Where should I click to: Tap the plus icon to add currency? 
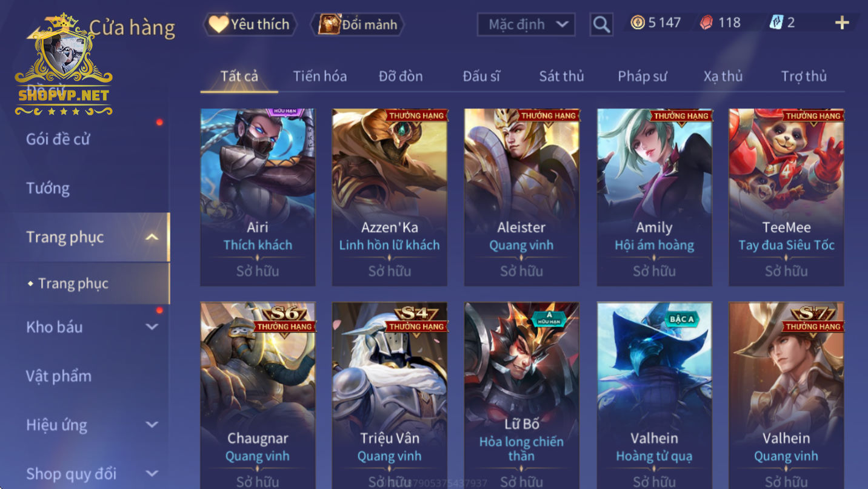point(842,23)
